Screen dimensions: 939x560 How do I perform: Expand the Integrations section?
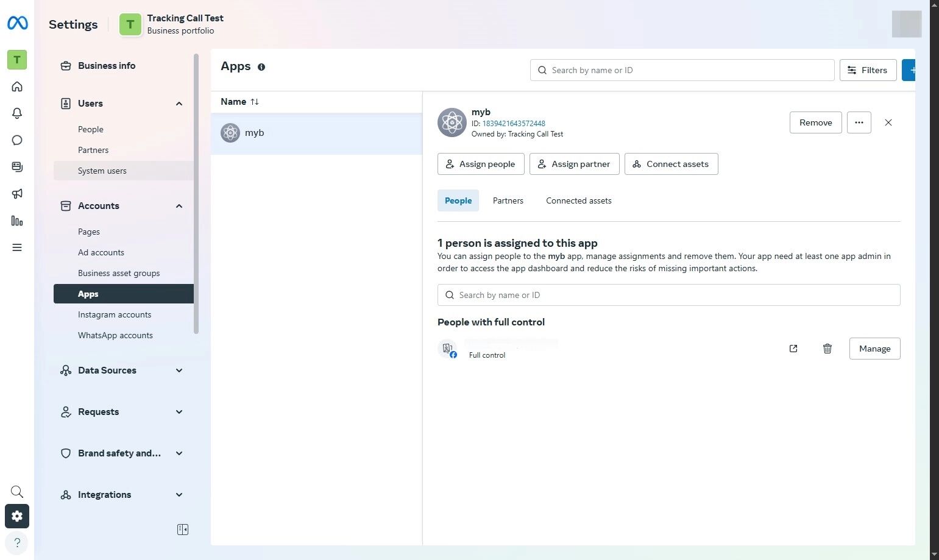tap(179, 495)
